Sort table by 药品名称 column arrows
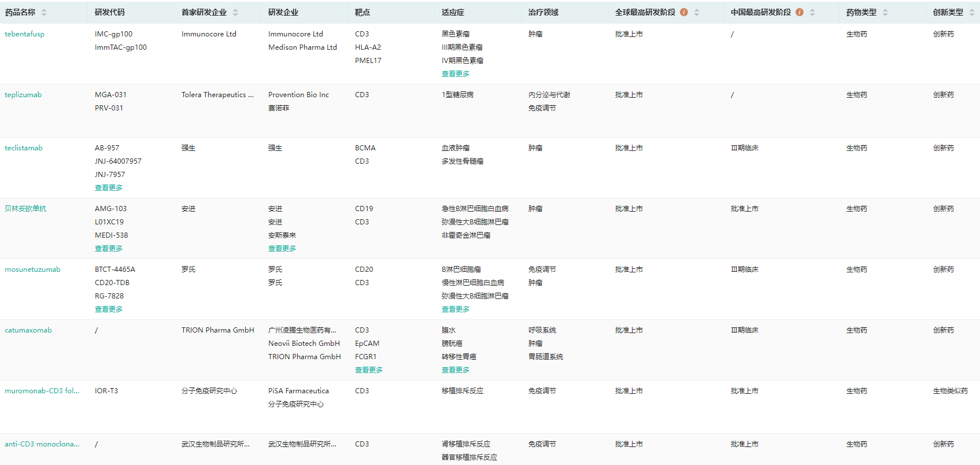The height and width of the screenshot is (465, 980). coord(44,12)
